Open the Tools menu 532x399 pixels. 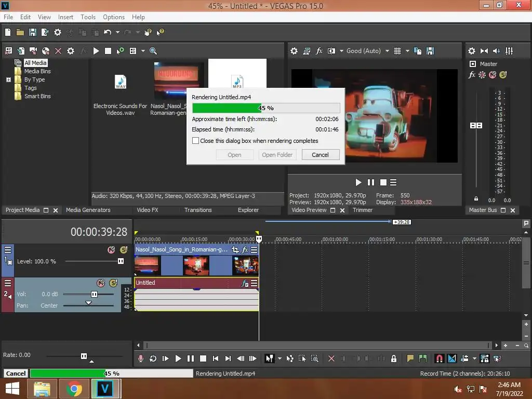pos(88,17)
